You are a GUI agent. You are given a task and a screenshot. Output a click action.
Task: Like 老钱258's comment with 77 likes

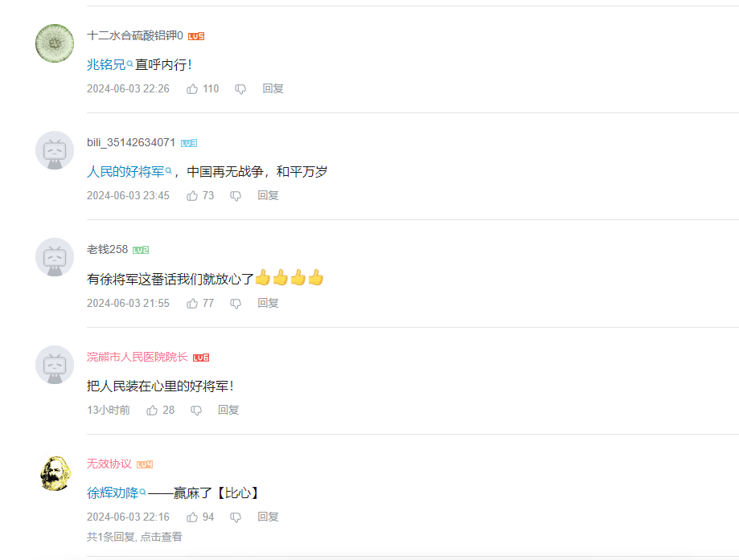(192, 304)
